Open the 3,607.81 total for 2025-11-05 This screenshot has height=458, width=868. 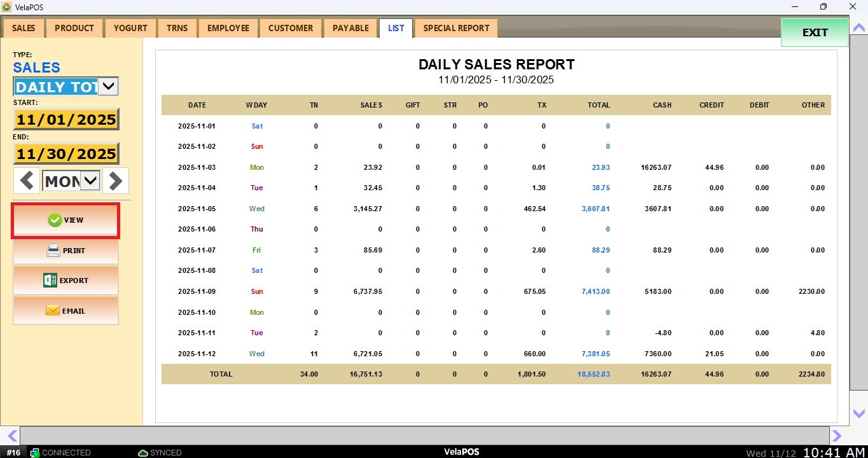[595, 209]
